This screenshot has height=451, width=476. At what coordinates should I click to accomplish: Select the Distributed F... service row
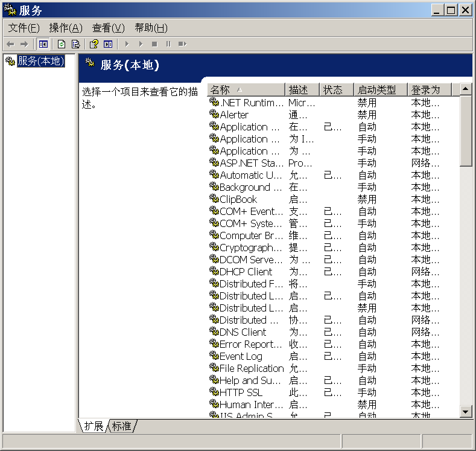coord(334,284)
